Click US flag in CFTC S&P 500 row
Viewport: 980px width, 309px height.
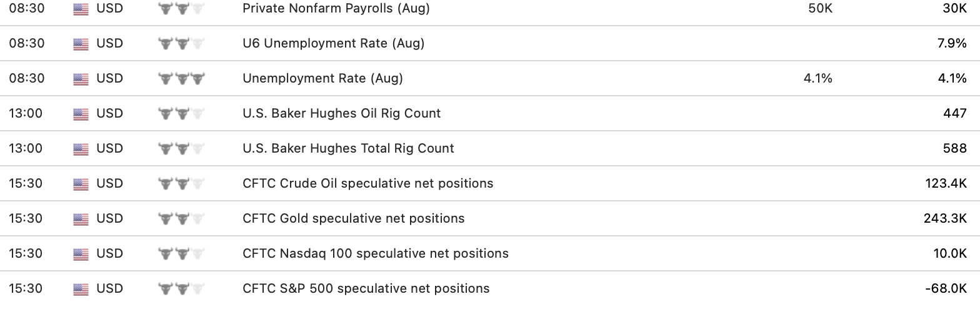click(81, 289)
